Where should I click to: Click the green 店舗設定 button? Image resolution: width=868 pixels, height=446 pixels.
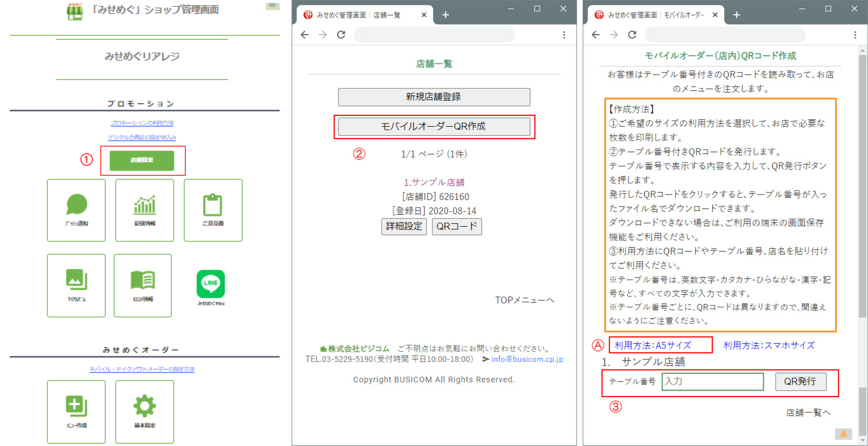tap(142, 160)
